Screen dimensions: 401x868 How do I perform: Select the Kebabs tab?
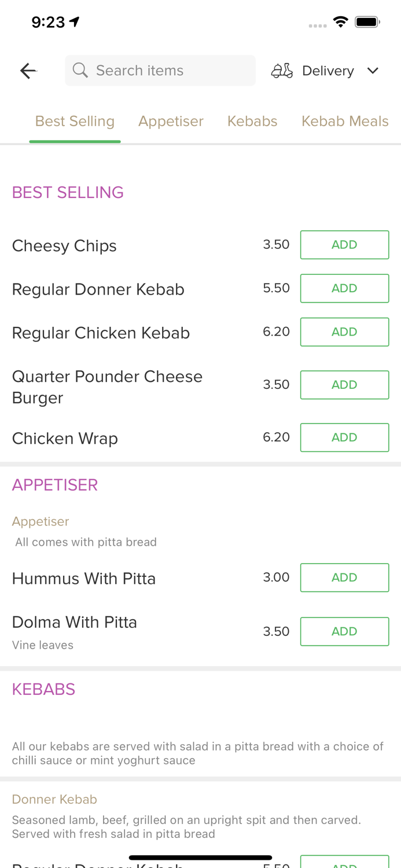(x=252, y=121)
